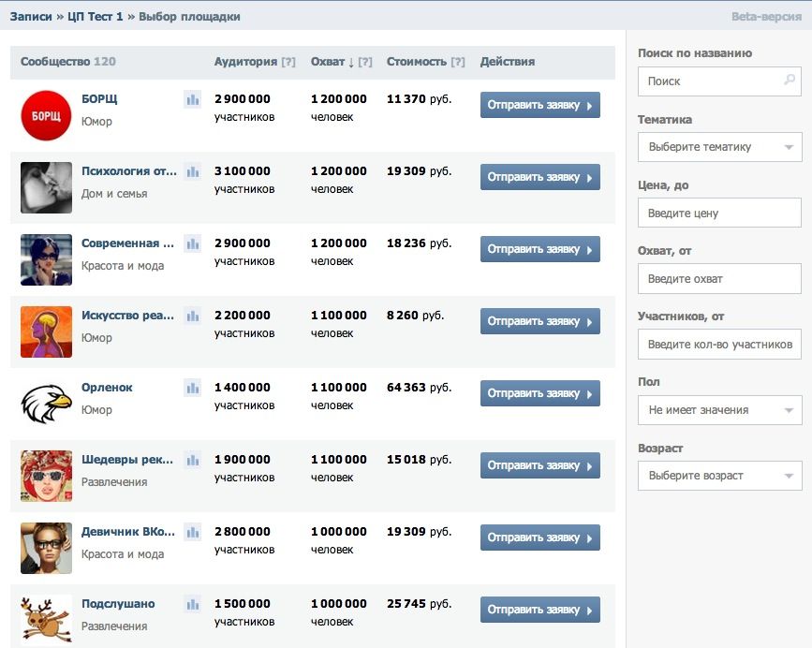Open Шедевры рек… community avatar

point(46,476)
